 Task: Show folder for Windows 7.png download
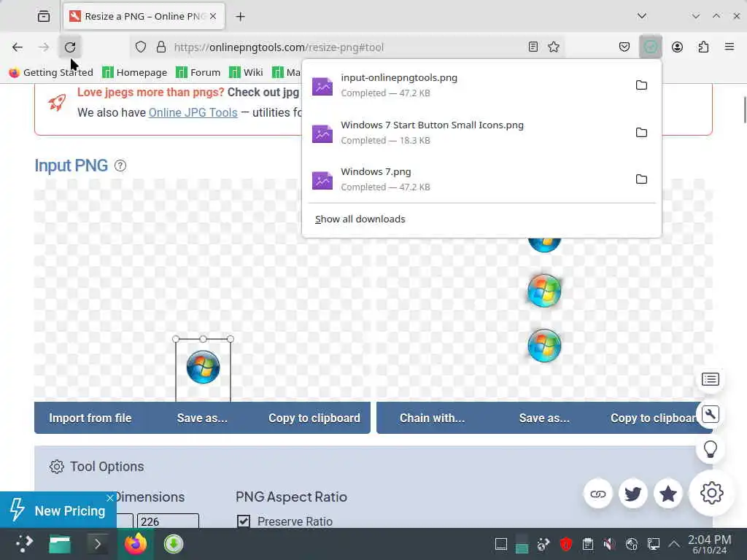coord(641,179)
